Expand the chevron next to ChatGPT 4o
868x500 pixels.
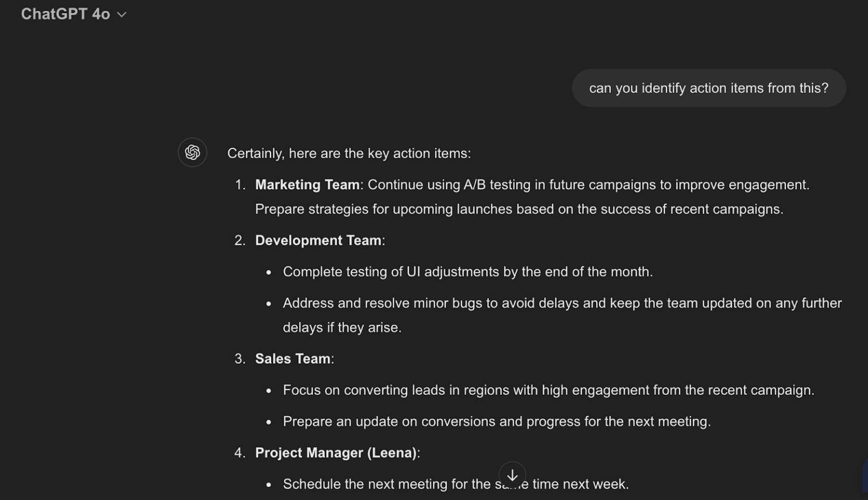tap(121, 15)
